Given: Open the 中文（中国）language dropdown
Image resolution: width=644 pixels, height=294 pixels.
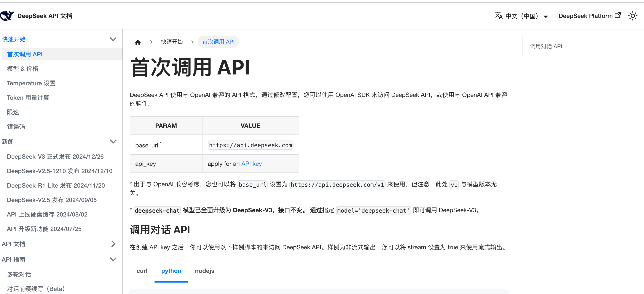Looking at the screenshot, I should [x=522, y=16].
